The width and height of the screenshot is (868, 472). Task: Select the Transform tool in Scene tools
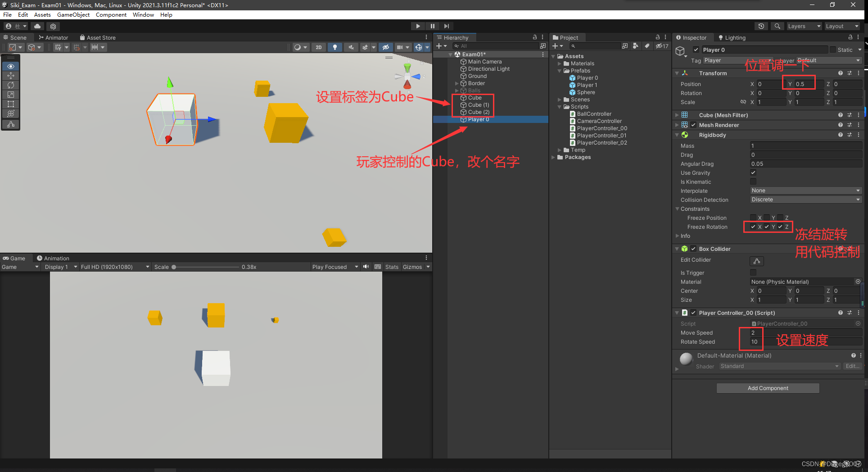coord(11,113)
